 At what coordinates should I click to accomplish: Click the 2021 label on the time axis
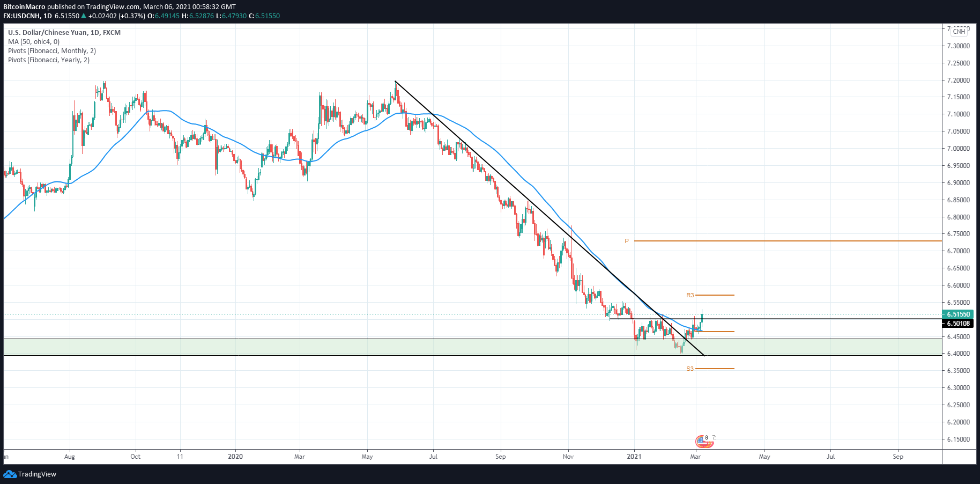pos(634,457)
